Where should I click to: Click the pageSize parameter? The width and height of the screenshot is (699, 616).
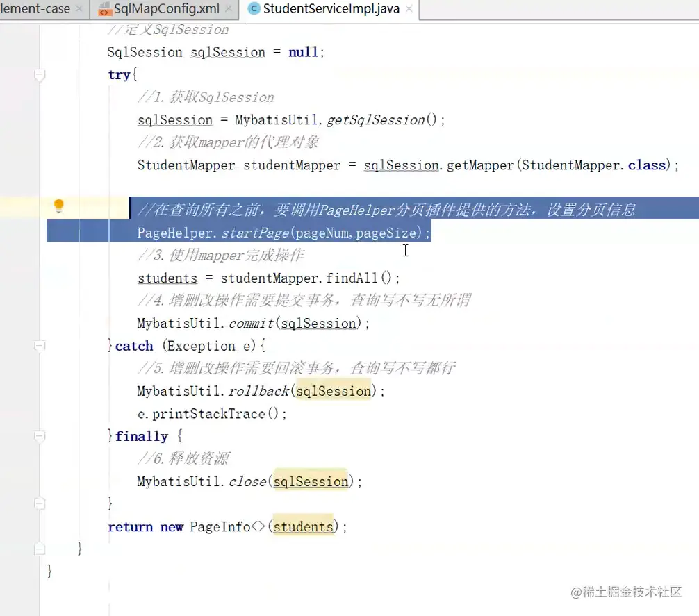click(x=386, y=233)
